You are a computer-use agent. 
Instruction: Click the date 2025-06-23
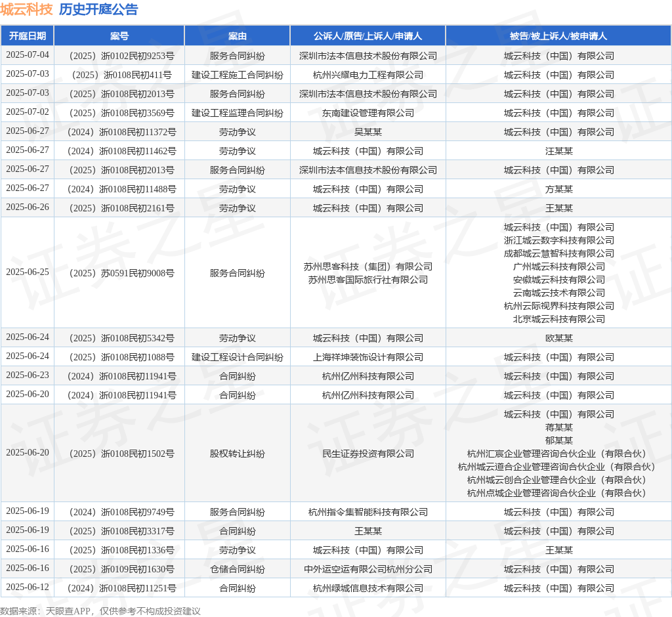tap(28, 375)
